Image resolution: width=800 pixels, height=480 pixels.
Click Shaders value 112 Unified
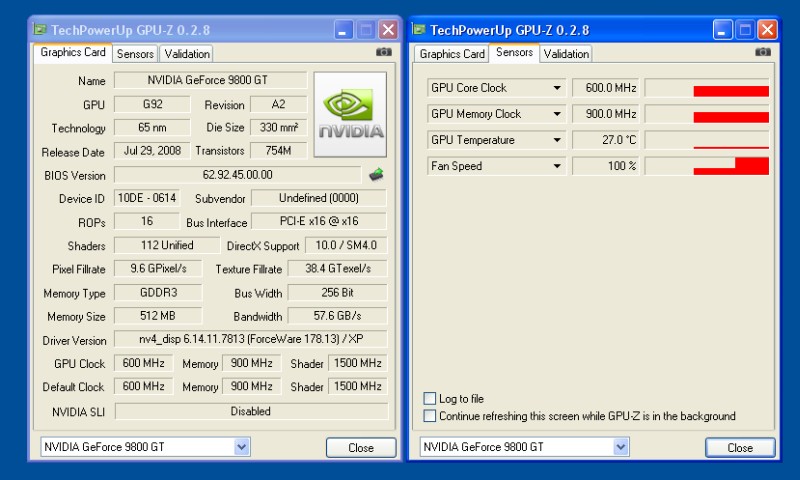(167, 245)
